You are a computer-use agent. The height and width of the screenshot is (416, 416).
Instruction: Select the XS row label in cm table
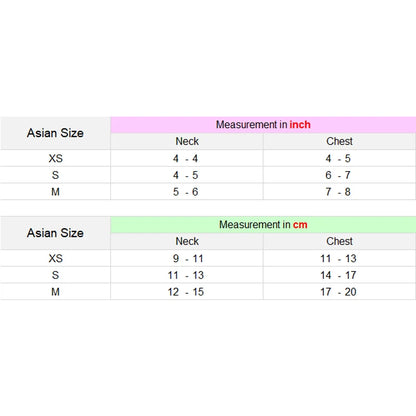pyautogui.click(x=55, y=258)
